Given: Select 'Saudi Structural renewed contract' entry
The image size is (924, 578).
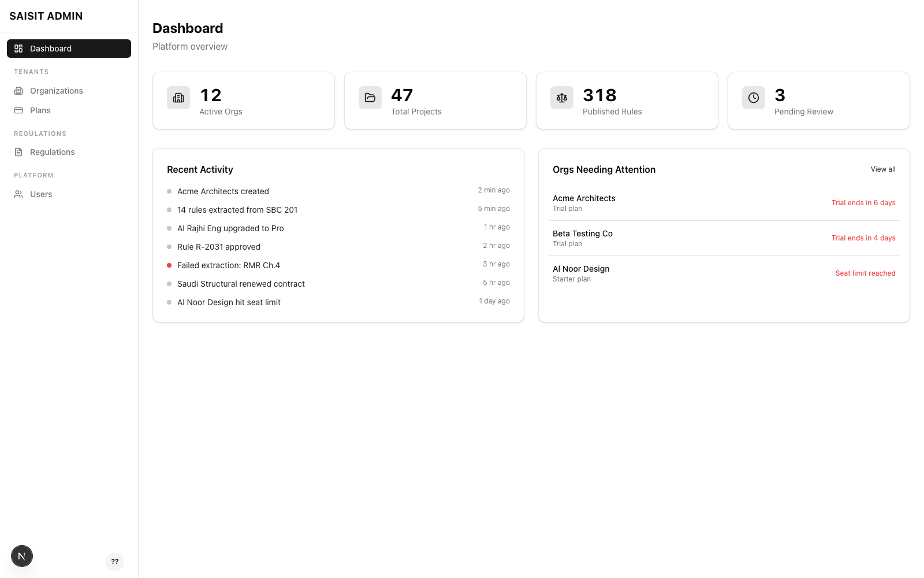Looking at the screenshot, I should pos(338,284).
